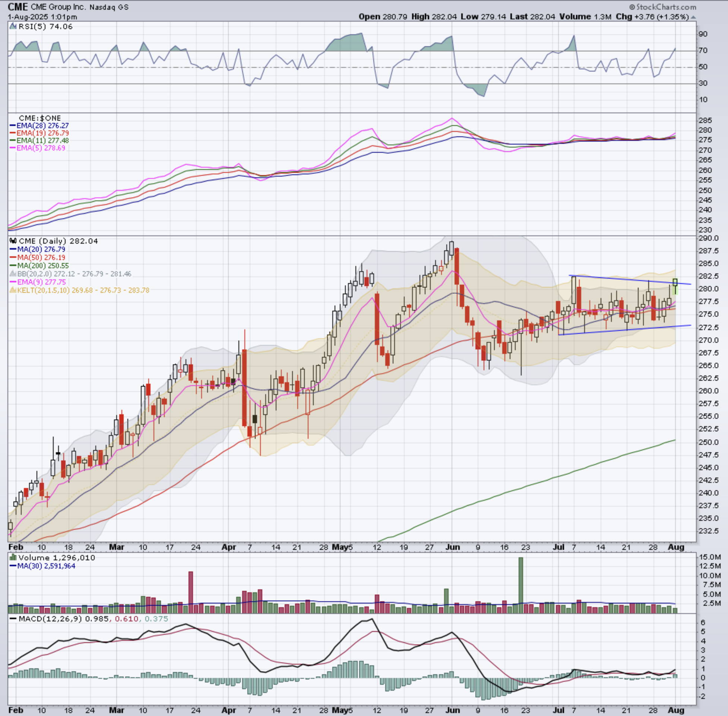The image size is (728, 716).
Task: Click the 'Apr' label on price chart axis
Action: click(229, 547)
